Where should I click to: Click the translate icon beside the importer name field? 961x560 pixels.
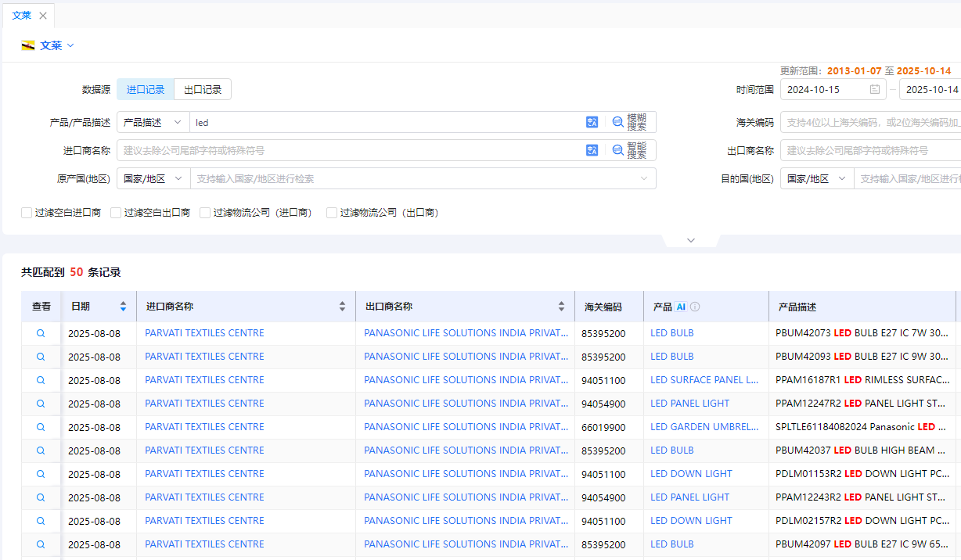pos(592,149)
